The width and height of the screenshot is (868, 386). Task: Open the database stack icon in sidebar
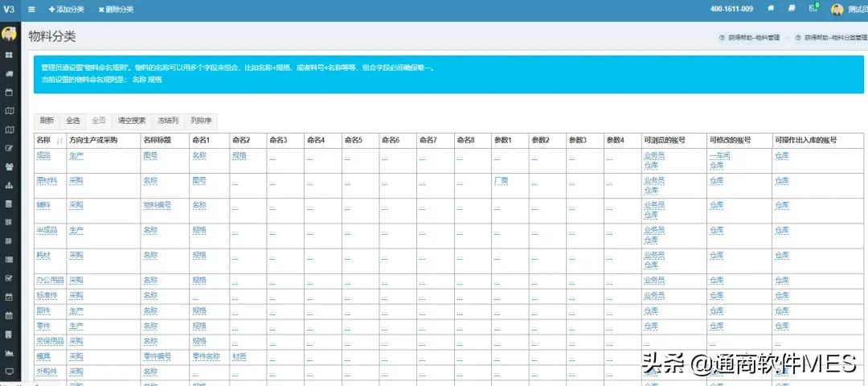pos(9,203)
